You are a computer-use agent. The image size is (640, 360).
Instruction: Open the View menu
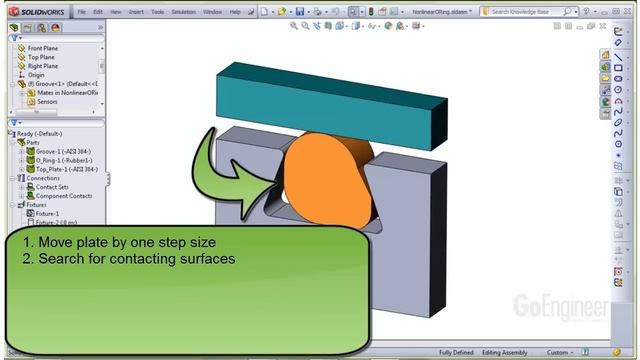pos(116,12)
